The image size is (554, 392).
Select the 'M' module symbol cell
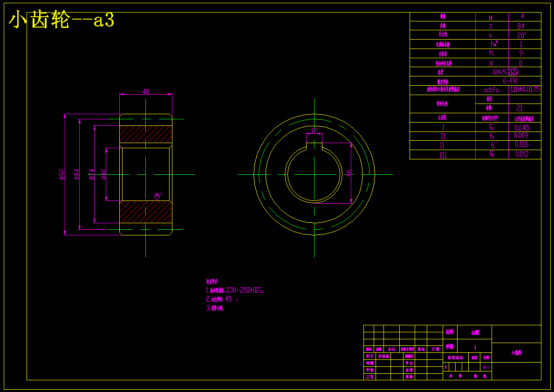tap(491, 18)
